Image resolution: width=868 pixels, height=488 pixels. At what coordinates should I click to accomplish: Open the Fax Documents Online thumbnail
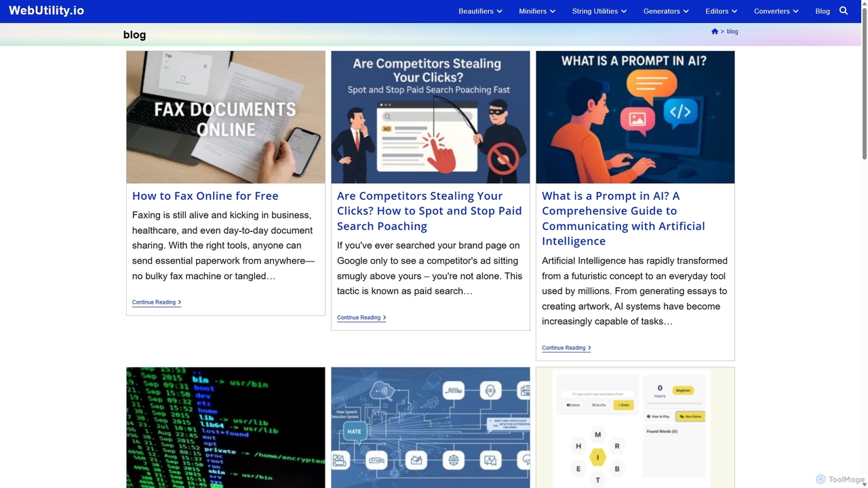226,117
